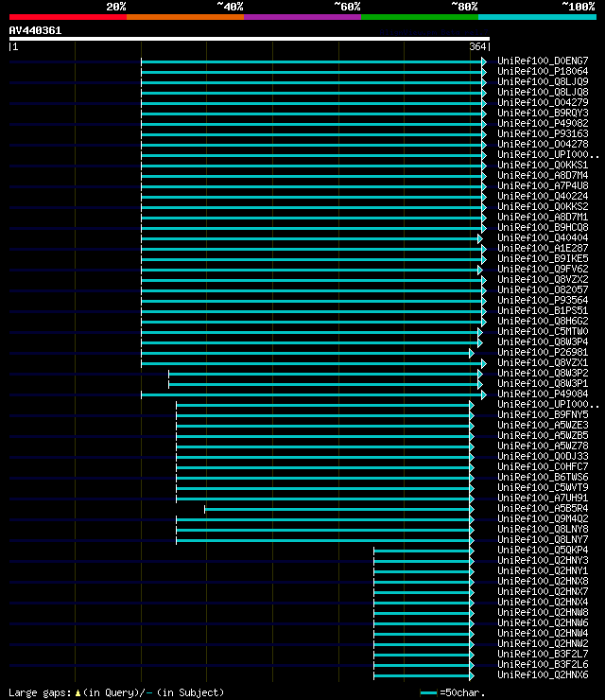
Task: Select the UniRef100_B3F2L7 label
Action: coord(543,654)
